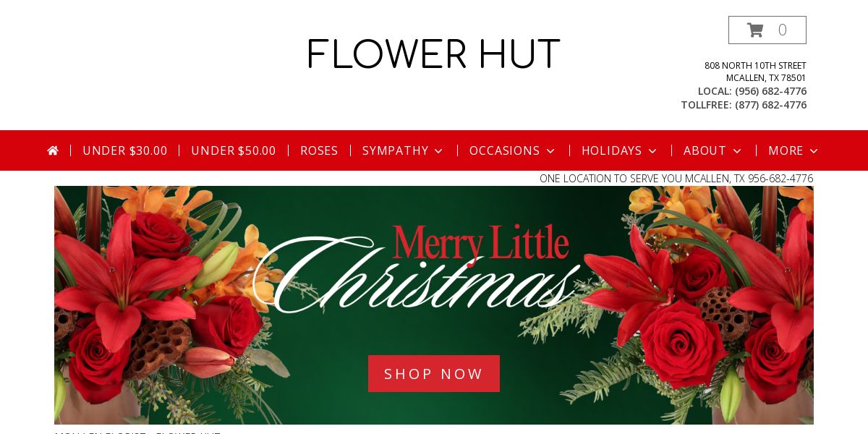
Task: Go to the Roses category
Action: [319, 150]
